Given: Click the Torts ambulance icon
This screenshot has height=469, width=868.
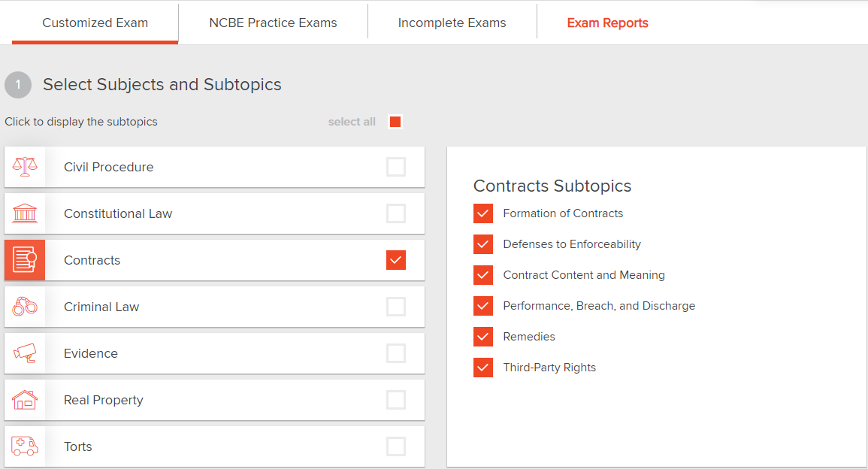Looking at the screenshot, I should [25, 446].
